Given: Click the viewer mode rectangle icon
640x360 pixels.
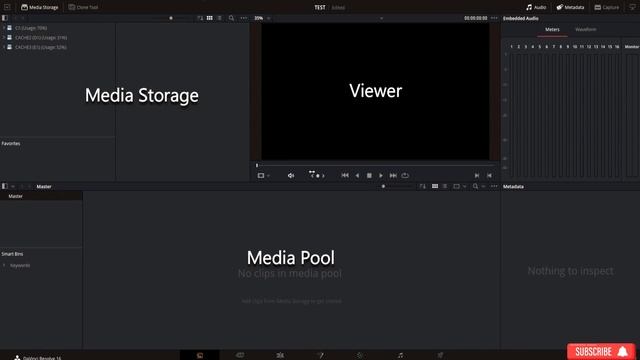Looking at the screenshot, I should pyautogui.click(x=261, y=176).
